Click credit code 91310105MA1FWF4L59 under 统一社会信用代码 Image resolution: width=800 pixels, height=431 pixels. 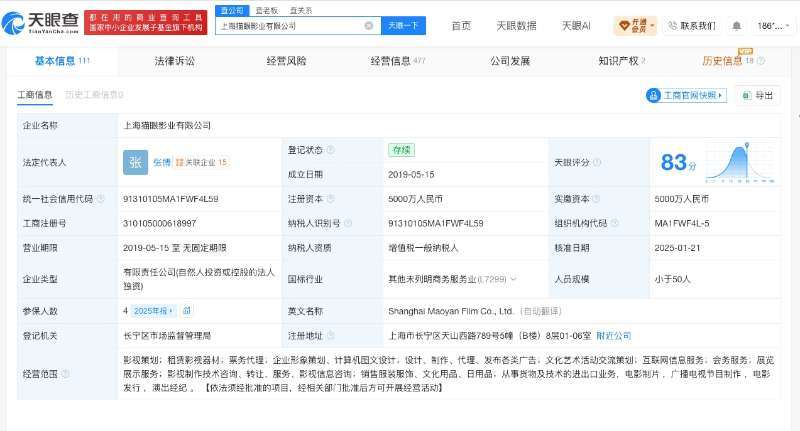point(170,199)
